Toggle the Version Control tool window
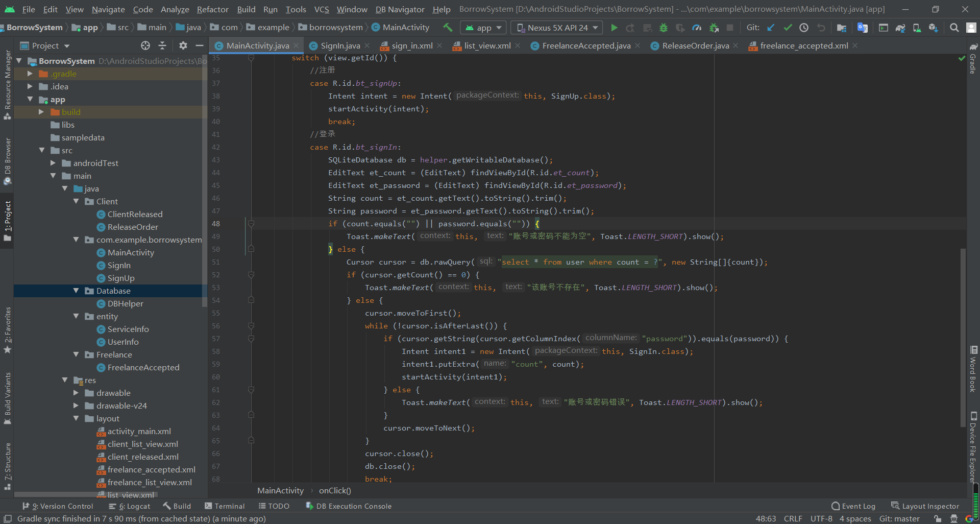 pos(58,506)
